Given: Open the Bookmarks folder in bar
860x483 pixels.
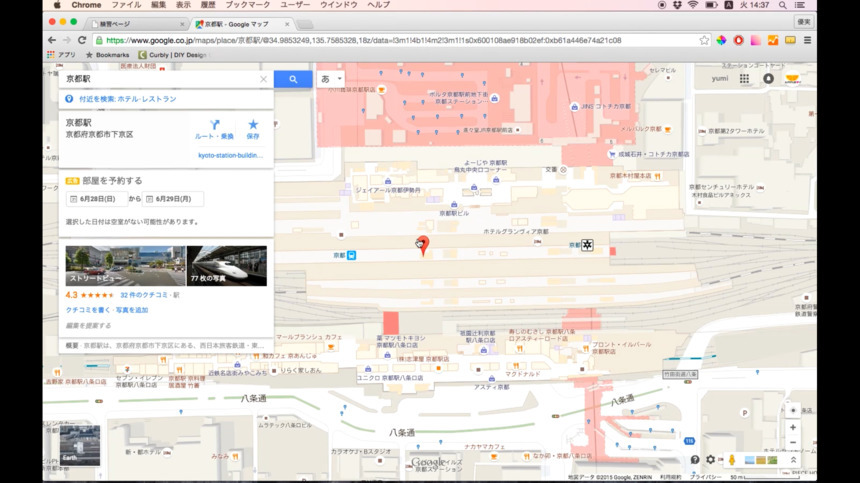Looking at the screenshot, I should pyautogui.click(x=108, y=55).
